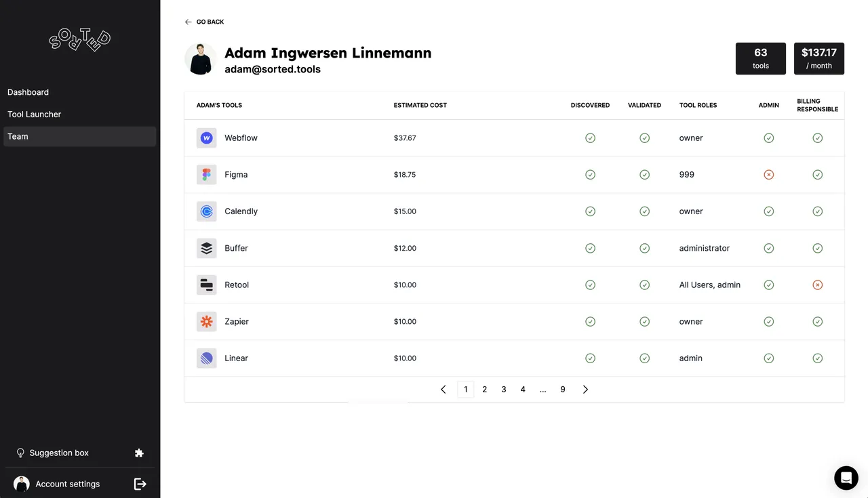The height and width of the screenshot is (498, 868).
Task: Select page 4 in pagination
Action: click(523, 390)
